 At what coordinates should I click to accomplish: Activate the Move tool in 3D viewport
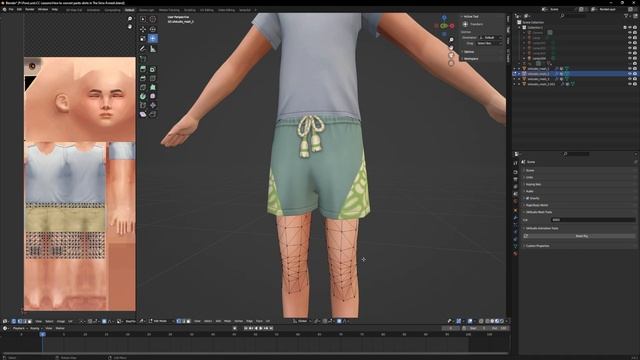pos(143,29)
